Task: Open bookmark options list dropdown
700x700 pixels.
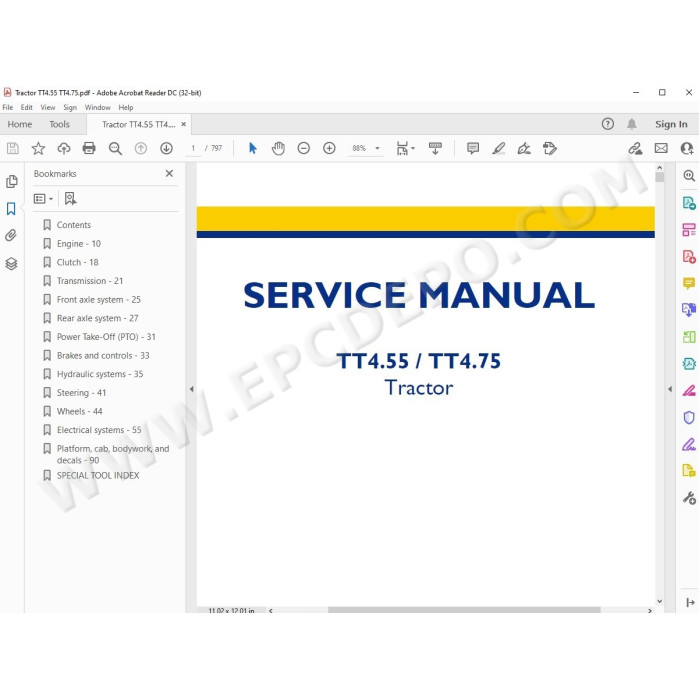Action: 43,199
